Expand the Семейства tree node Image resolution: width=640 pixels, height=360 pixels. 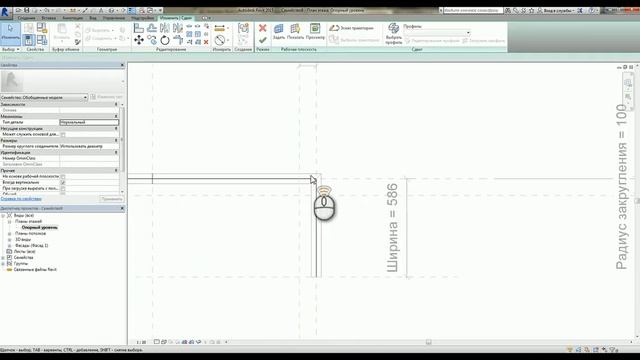point(3,258)
